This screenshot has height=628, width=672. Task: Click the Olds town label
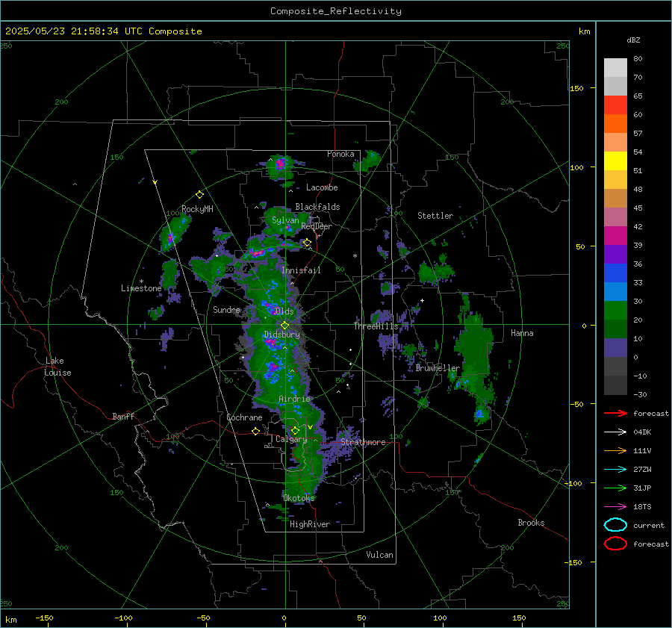pyautogui.click(x=284, y=311)
